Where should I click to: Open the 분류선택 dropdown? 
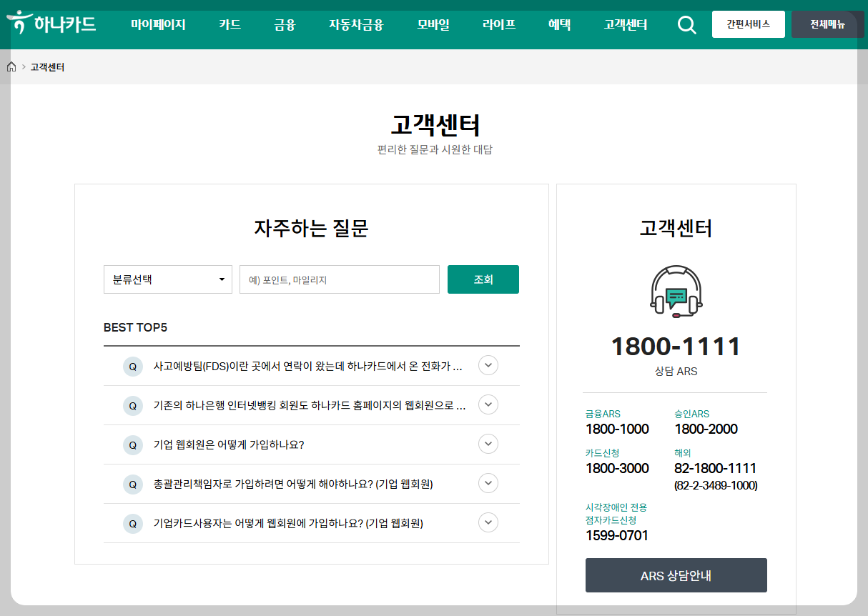(168, 279)
